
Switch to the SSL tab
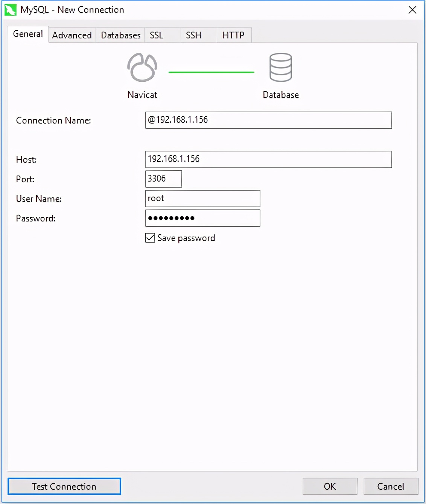(x=163, y=35)
